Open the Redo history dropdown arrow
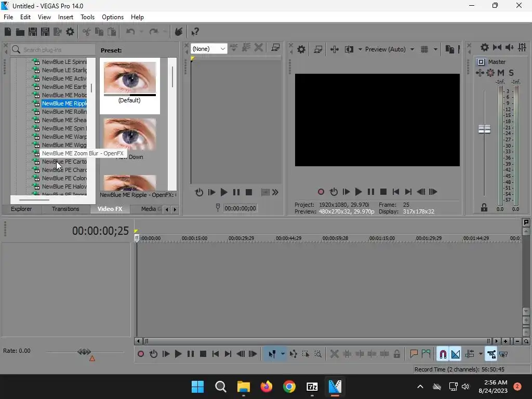Screen dimensions: 532x399 (165, 32)
